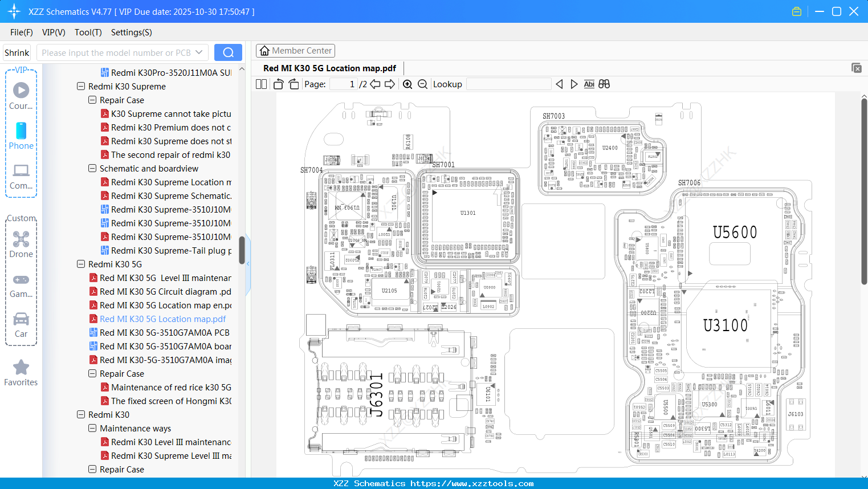868x489 pixels.
Task: Click the Course playback icon
Action: 21,89
